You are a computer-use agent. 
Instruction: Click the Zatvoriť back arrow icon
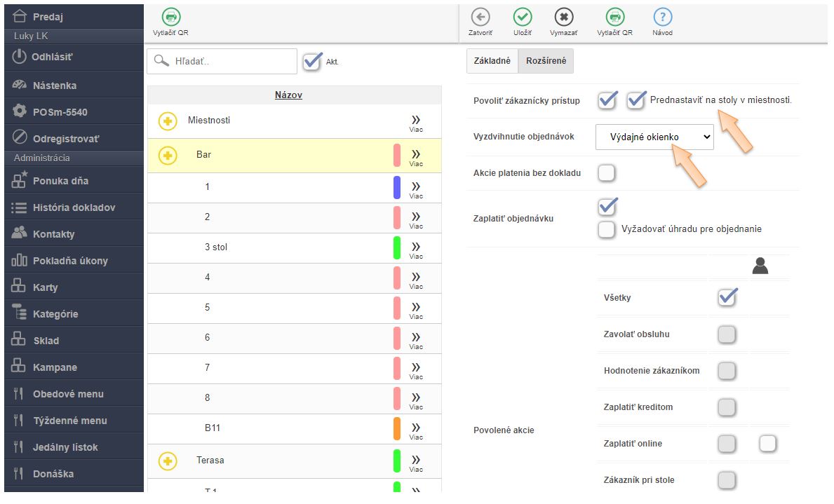[x=480, y=18]
